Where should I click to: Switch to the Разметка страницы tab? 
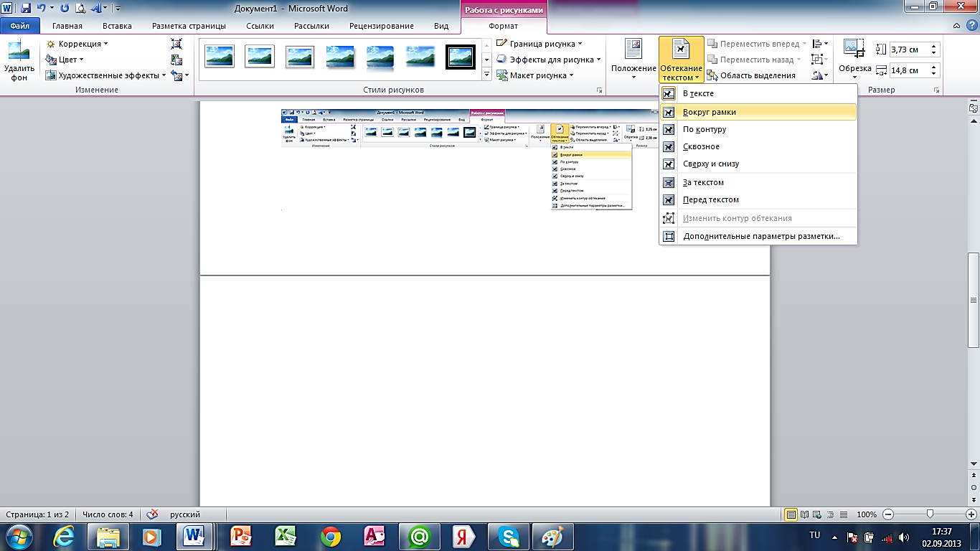coord(189,26)
